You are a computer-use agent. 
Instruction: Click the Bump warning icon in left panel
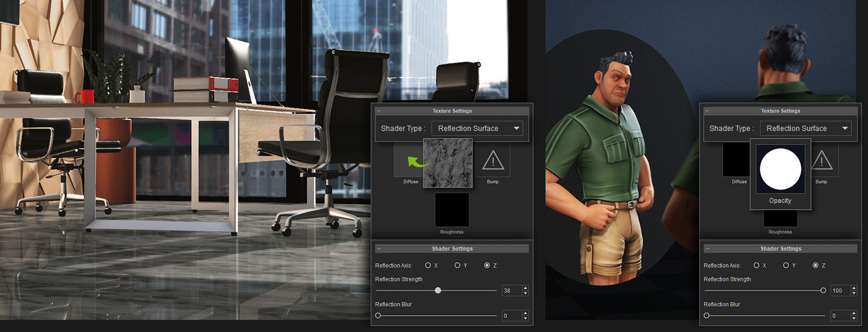click(493, 160)
